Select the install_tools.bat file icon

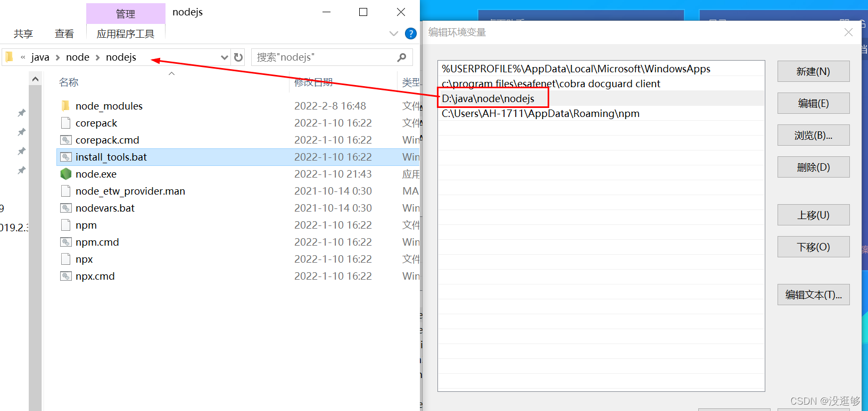(65, 157)
